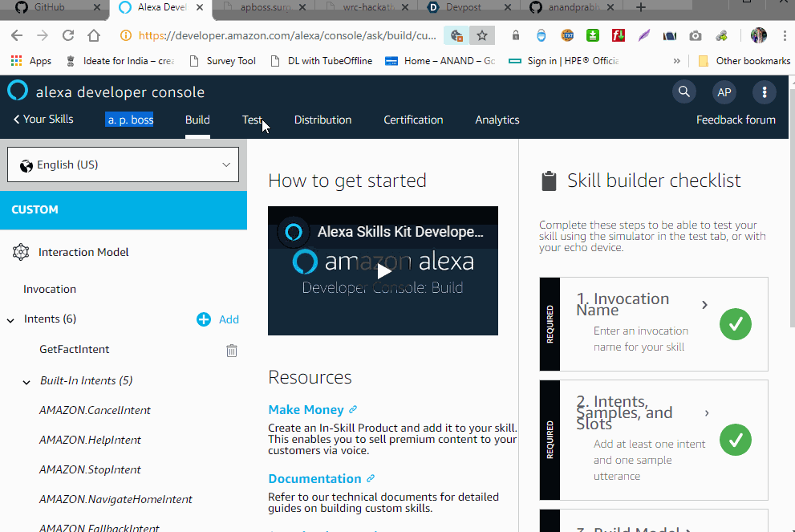Open the Distribution tab
Screen dimensions: 795x532
pos(322,120)
